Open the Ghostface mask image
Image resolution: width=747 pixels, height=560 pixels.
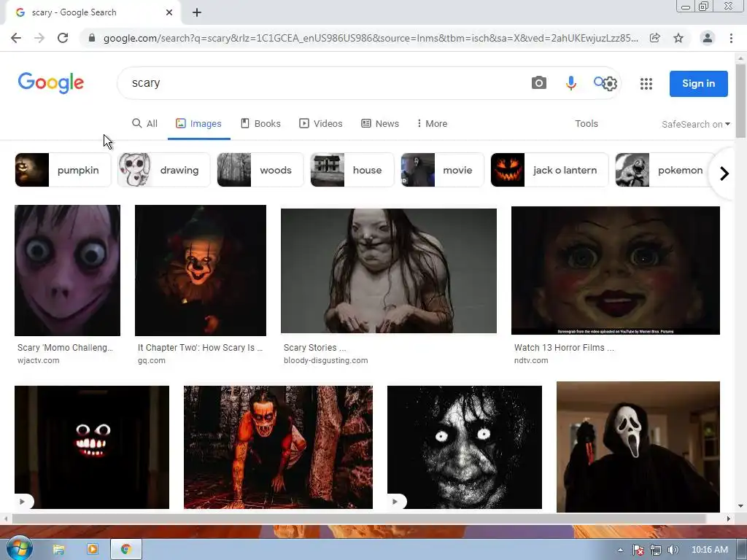coord(638,447)
